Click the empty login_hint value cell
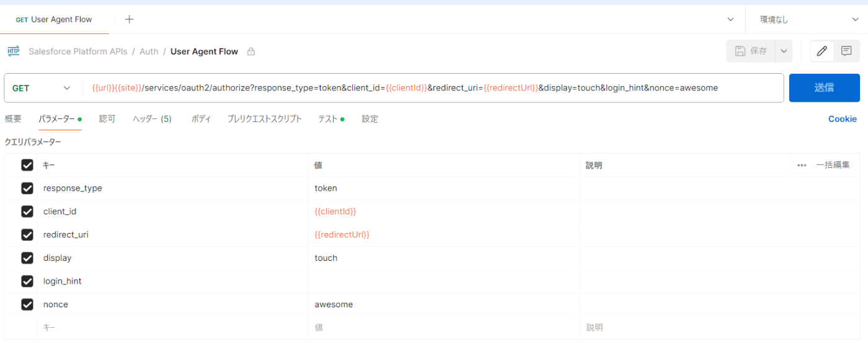 [x=444, y=281]
